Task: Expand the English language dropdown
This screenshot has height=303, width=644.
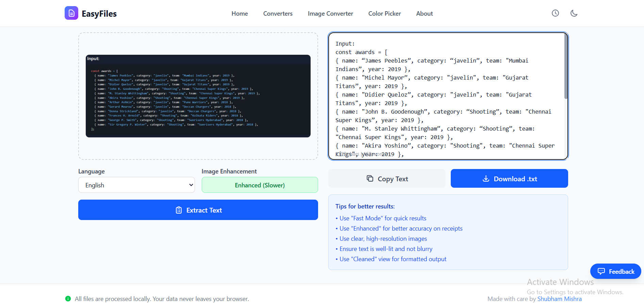Action: pyautogui.click(x=136, y=185)
